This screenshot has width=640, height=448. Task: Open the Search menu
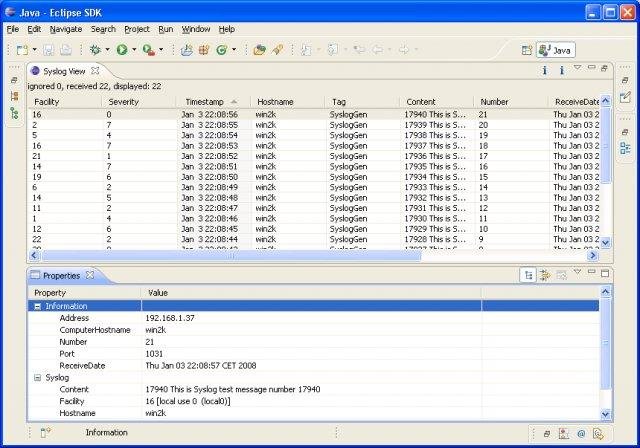pyautogui.click(x=103, y=29)
